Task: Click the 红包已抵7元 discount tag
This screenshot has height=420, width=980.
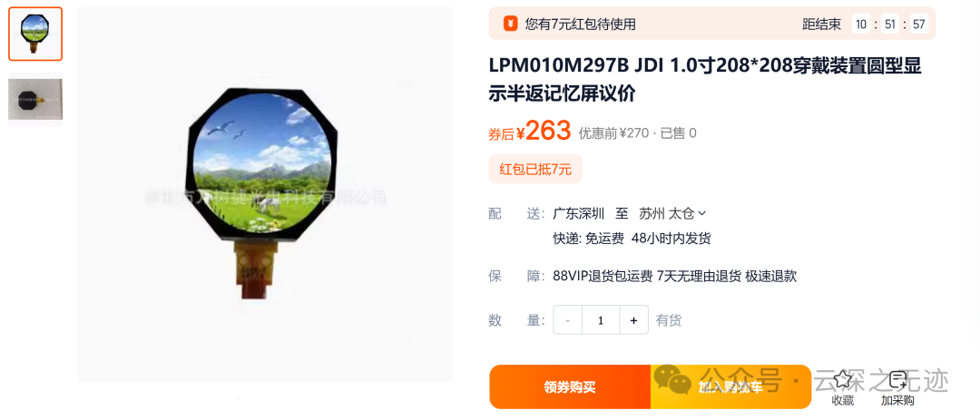Action: tap(535, 169)
